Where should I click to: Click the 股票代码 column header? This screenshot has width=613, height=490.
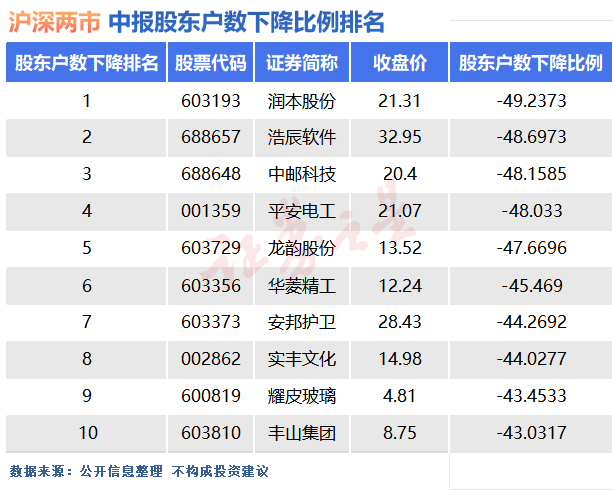point(211,63)
